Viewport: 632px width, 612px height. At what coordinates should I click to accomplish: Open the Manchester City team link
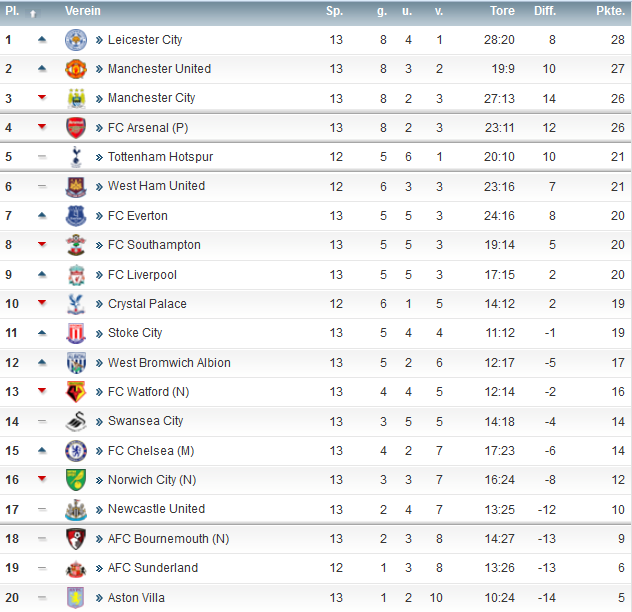[152, 98]
